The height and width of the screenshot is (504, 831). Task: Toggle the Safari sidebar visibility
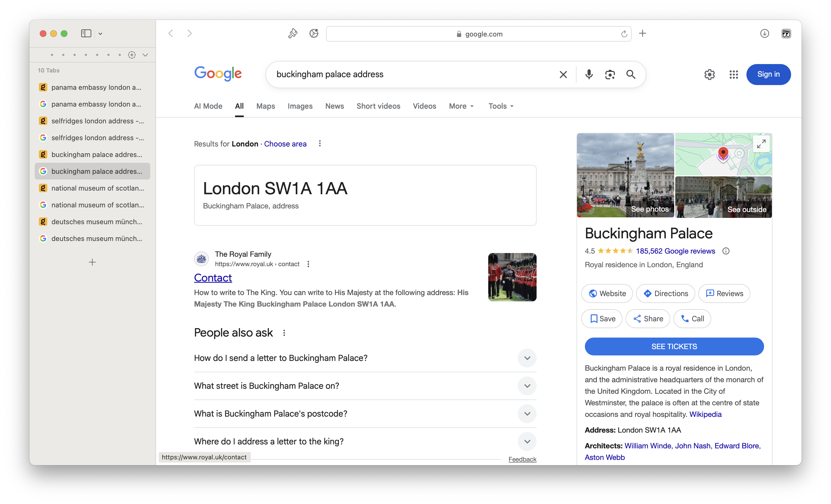[x=86, y=33]
